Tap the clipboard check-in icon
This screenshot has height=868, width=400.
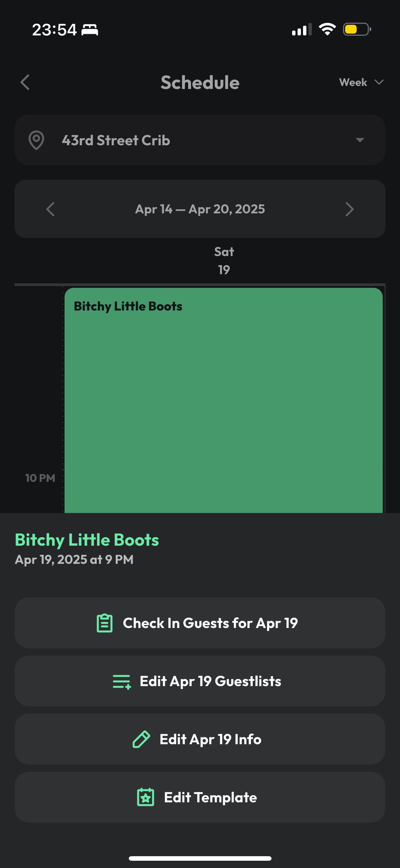coord(105,623)
